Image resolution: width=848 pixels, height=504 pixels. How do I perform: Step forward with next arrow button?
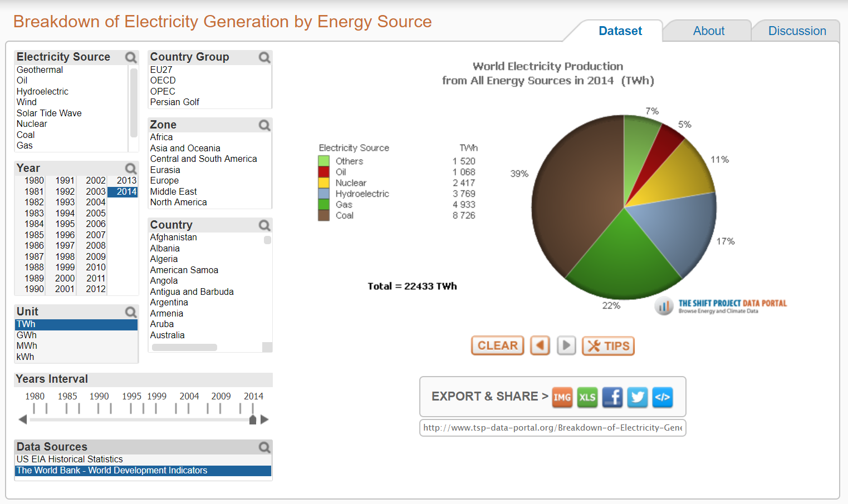click(566, 345)
